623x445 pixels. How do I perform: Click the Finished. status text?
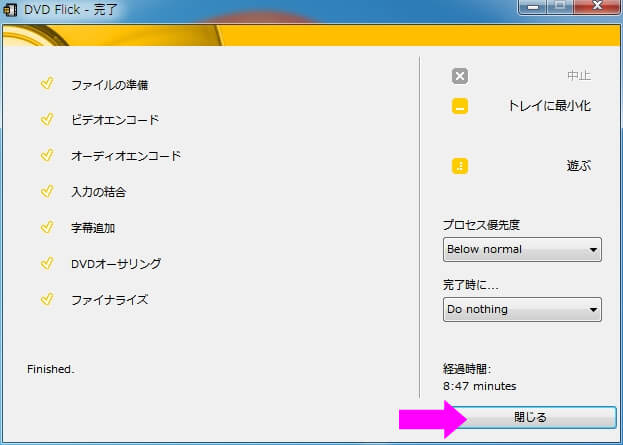tap(50, 369)
